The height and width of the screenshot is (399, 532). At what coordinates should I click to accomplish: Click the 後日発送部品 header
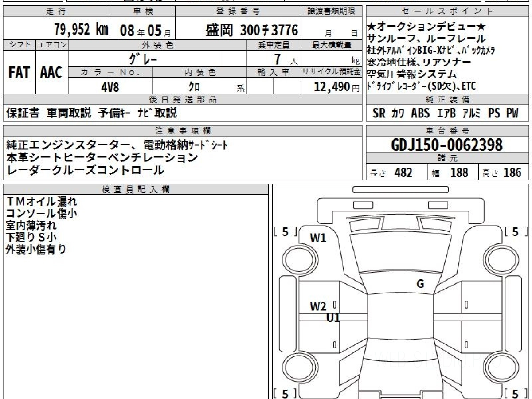coord(182,100)
